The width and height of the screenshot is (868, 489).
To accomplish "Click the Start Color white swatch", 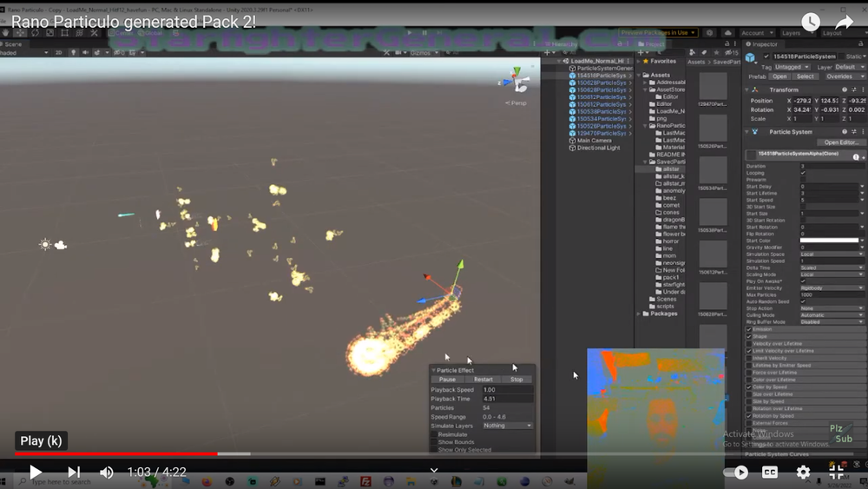I will (x=829, y=241).
